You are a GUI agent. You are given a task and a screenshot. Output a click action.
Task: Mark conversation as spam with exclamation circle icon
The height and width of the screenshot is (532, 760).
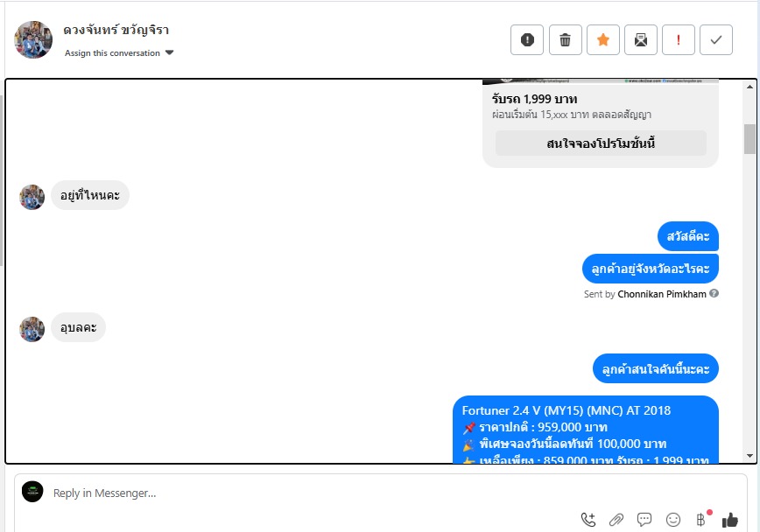click(527, 39)
